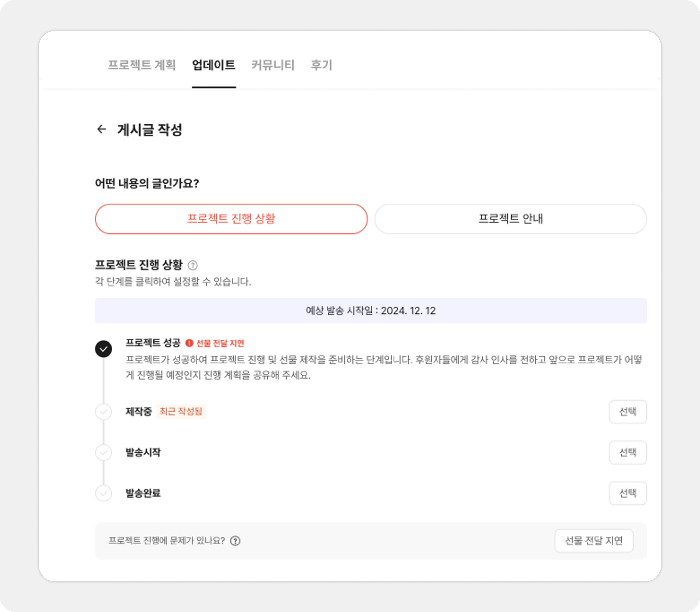
Task: Select the 프로젝트 진행 상황 post type
Action: tap(231, 219)
